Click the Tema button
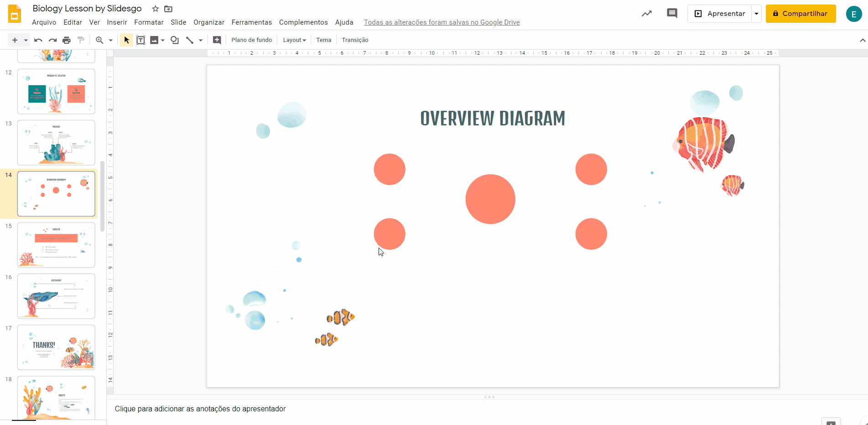 point(324,40)
